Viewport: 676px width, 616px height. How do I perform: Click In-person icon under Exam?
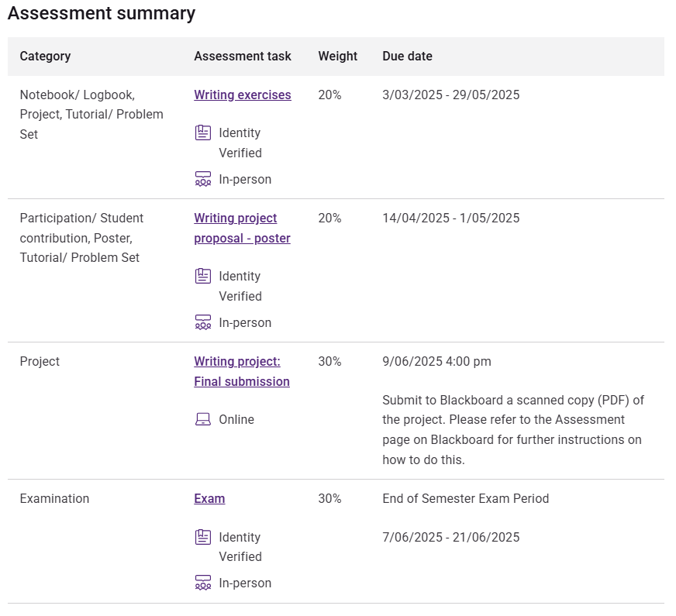tap(202, 583)
